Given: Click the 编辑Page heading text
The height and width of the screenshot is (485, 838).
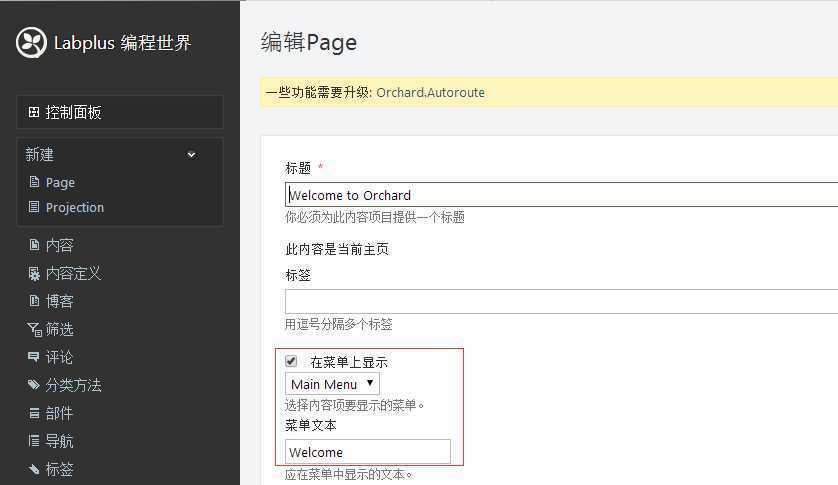Looking at the screenshot, I should click(x=309, y=42).
